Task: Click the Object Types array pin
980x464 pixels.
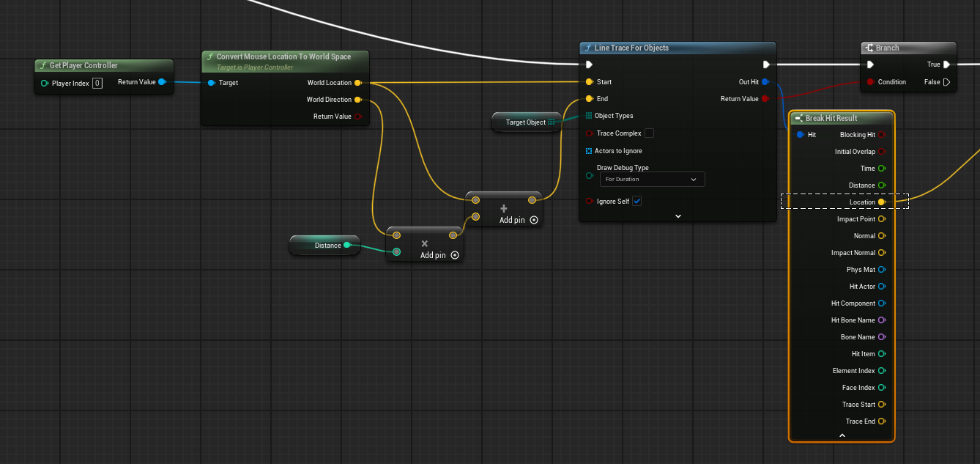Action: click(x=589, y=116)
